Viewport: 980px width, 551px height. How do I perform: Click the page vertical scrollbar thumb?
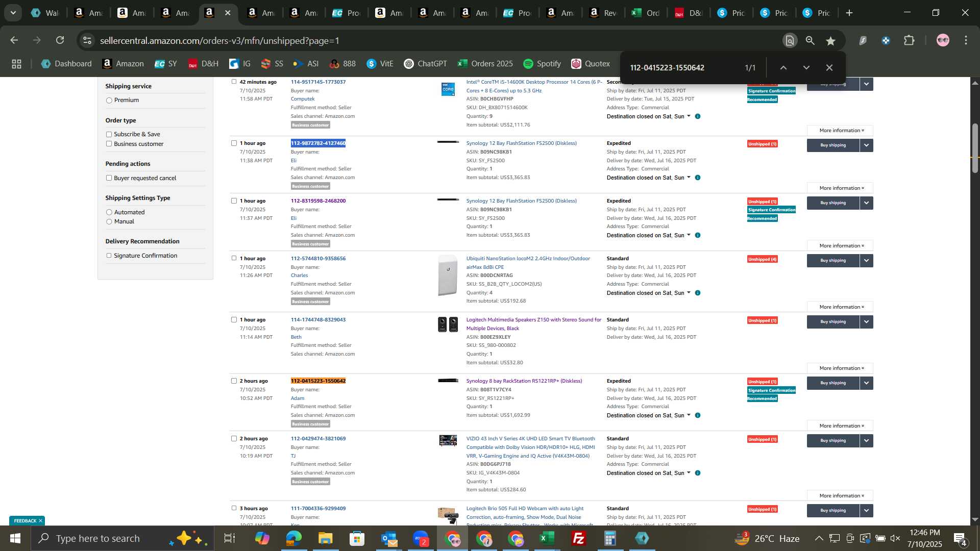point(975,148)
